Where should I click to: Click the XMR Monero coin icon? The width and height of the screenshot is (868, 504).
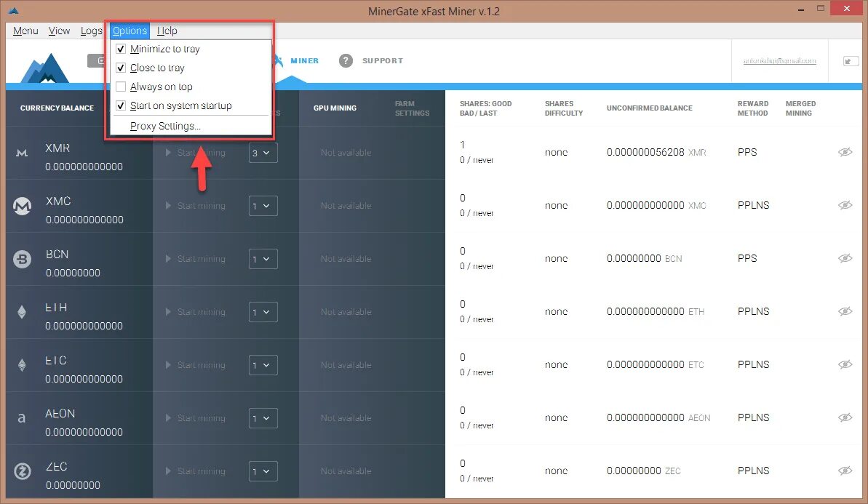(x=22, y=153)
